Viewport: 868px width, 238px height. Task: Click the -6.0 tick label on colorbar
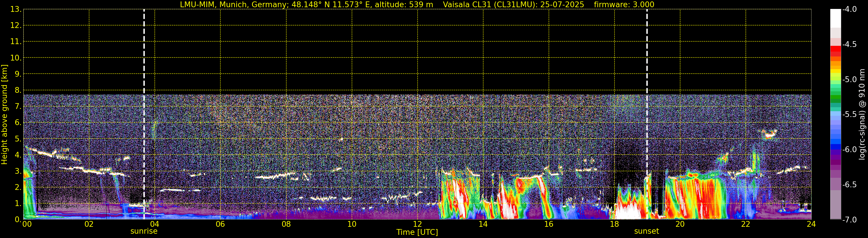click(849, 150)
